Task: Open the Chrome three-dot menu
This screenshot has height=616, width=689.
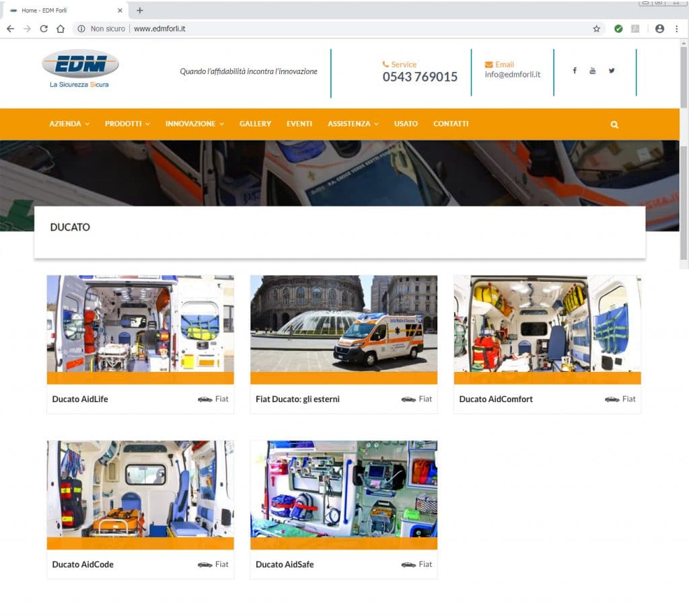Action: click(x=677, y=28)
